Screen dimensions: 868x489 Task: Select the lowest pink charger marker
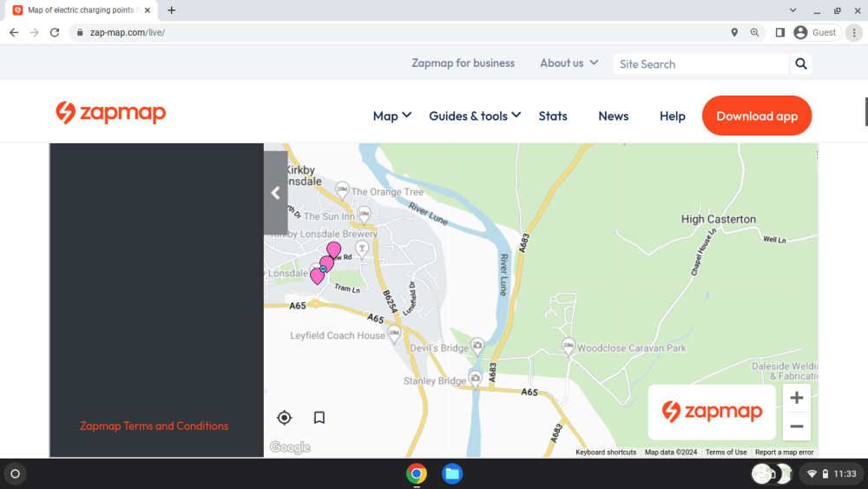tap(317, 276)
